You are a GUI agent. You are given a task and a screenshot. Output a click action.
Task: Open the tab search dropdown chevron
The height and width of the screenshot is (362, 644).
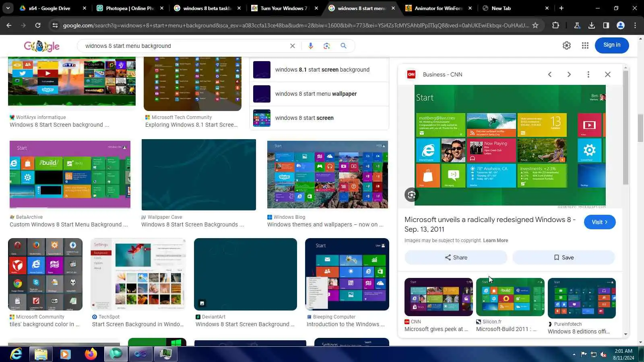(x=8, y=8)
